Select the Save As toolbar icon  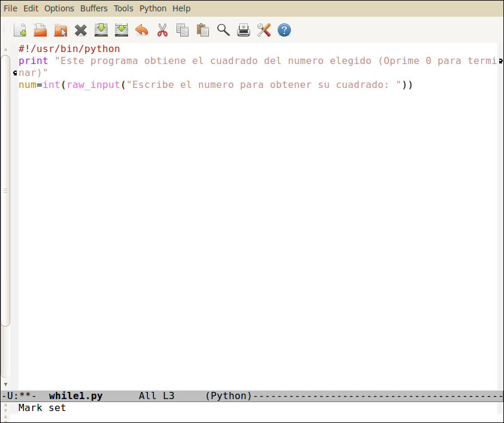click(122, 30)
